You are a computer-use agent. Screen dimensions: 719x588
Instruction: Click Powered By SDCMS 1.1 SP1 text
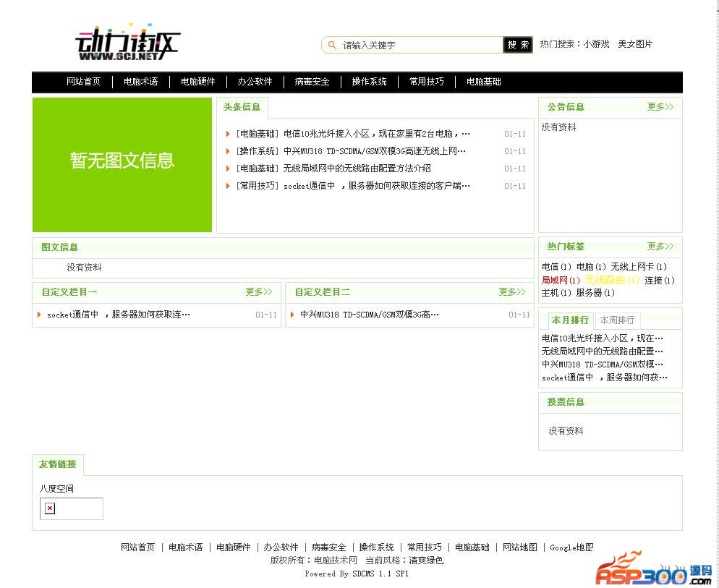tap(357, 574)
